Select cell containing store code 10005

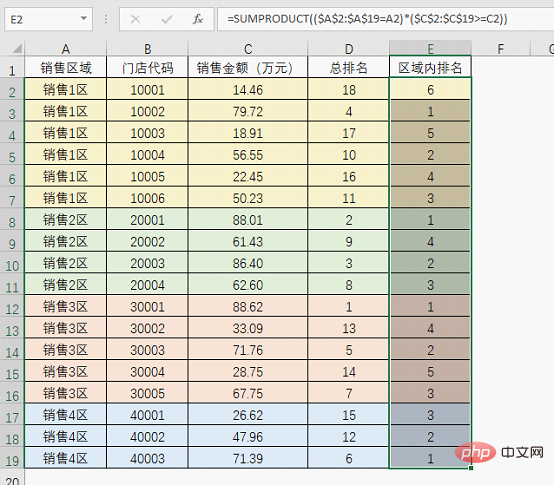[147, 177]
